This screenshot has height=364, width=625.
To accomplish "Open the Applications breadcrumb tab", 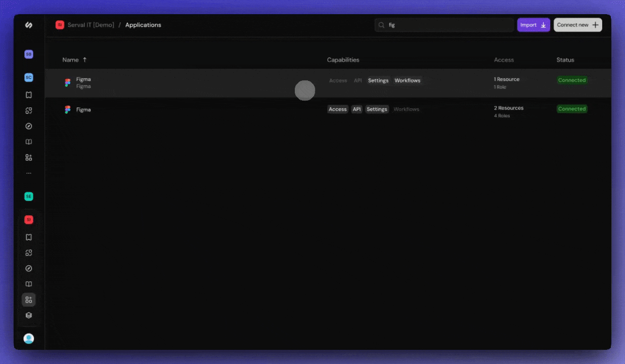I will [x=143, y=24].
